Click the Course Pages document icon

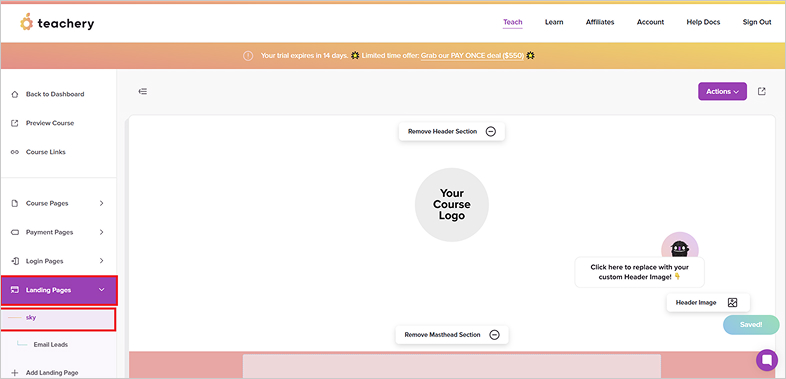coord(15,204)
